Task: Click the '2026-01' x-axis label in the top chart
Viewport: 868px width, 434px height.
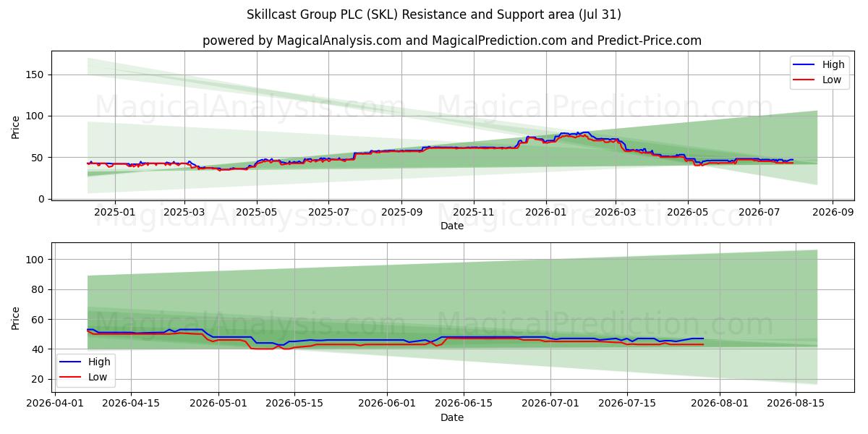Action: click(x=545, y=213)
